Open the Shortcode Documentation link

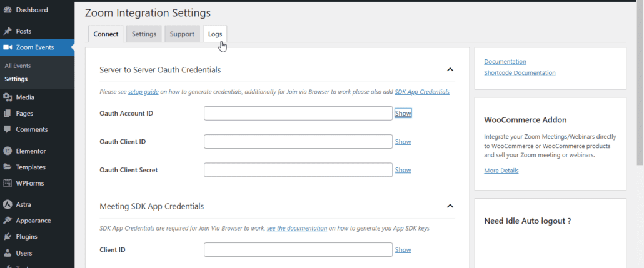pos(520,73)
